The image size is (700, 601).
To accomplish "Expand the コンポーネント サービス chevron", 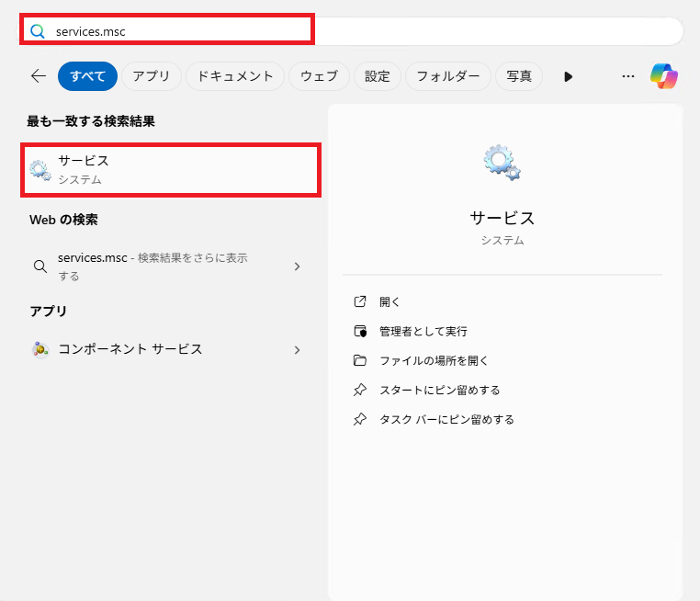I will click(x=297, y=350).
